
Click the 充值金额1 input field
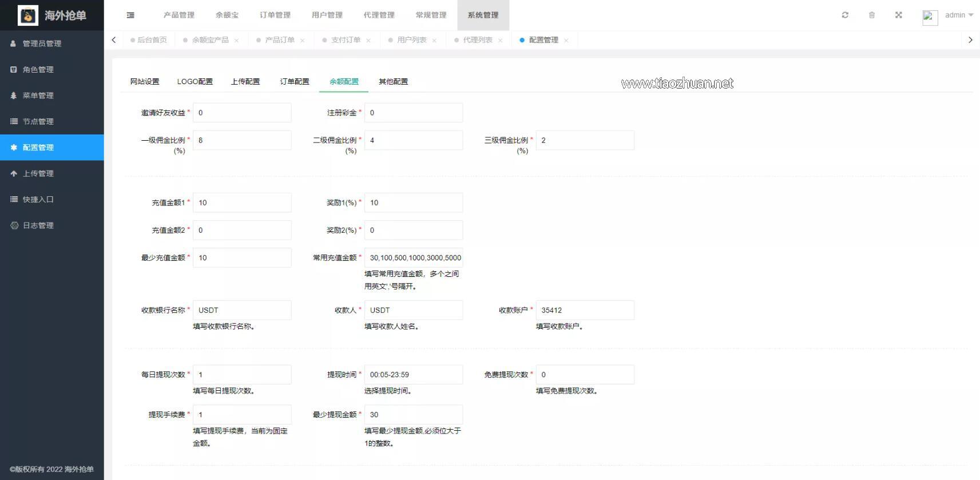242,203
